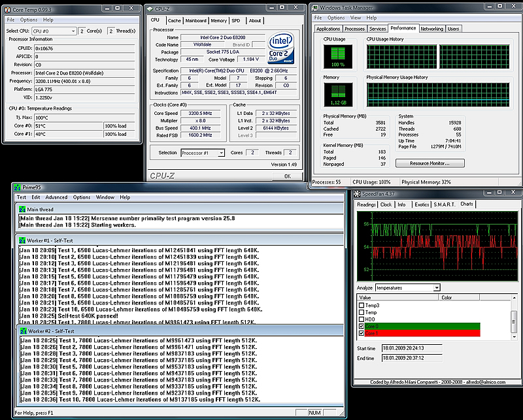This screenshot has height=420, width=523.
Task: Switch to the Readings tab in SpeedFan
Action: click(366, 204)
